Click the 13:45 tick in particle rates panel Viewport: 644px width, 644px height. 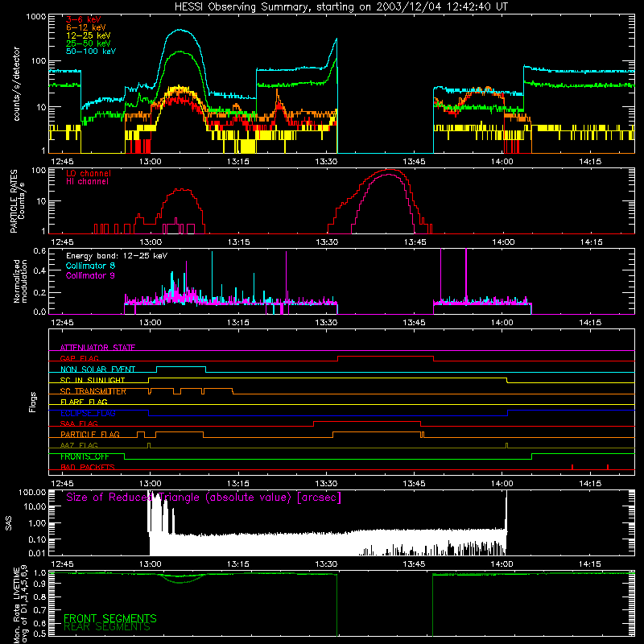point(415,242)
